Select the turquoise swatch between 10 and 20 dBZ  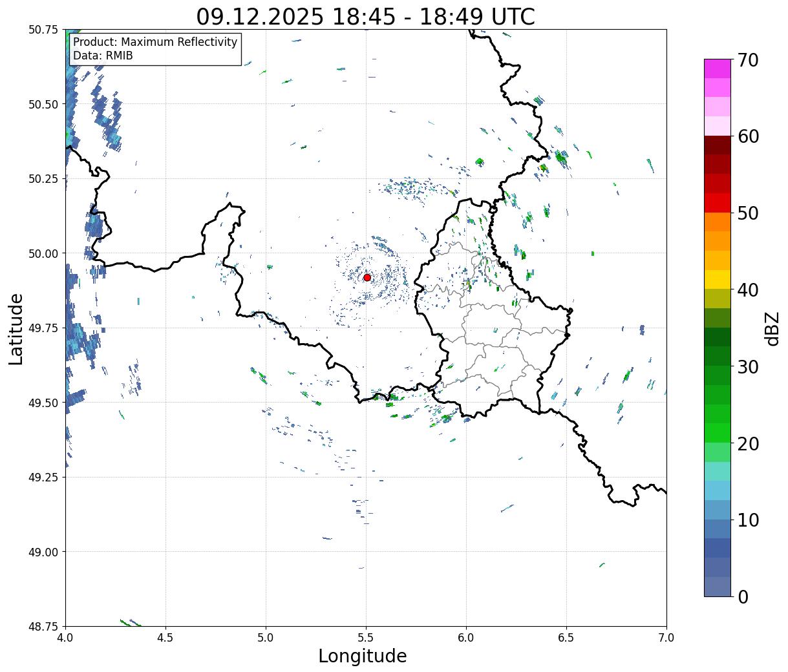pyautogui.click(x=718, y=471)
